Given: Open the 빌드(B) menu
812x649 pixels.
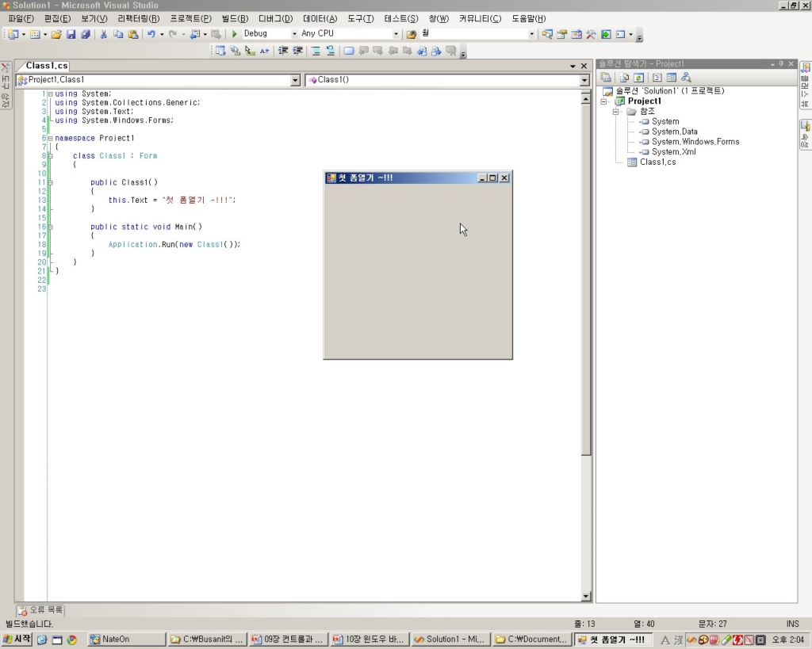Looking at the screenshot, I should tap(235, 19).
